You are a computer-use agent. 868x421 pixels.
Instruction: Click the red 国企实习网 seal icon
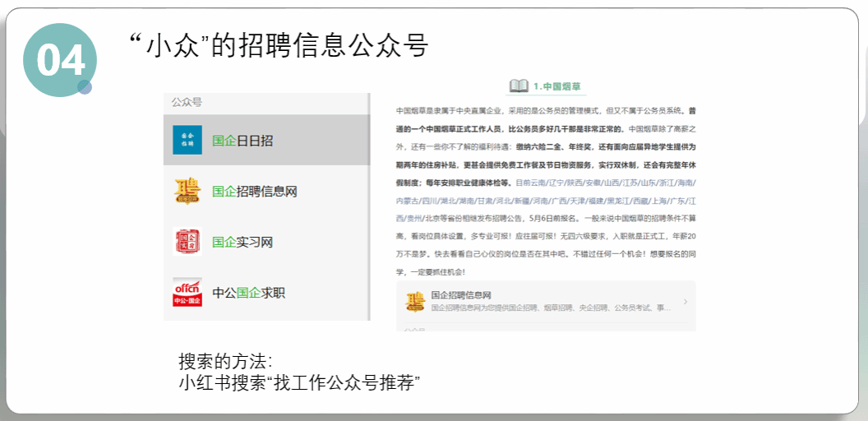click(187, 242)
